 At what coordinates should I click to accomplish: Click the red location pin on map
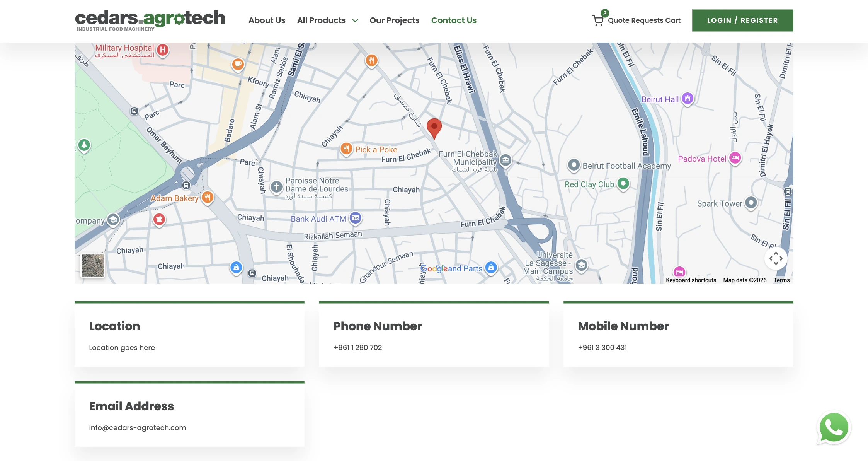click(x=434, y=128)
